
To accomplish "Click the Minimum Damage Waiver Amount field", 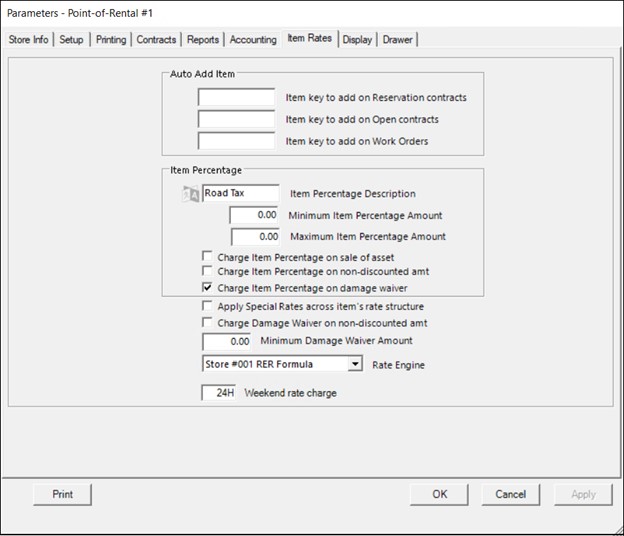I will (x=226, y=342).
